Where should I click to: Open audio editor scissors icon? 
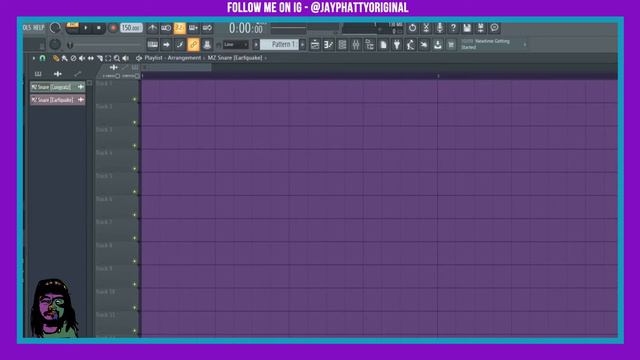point(426,28)
